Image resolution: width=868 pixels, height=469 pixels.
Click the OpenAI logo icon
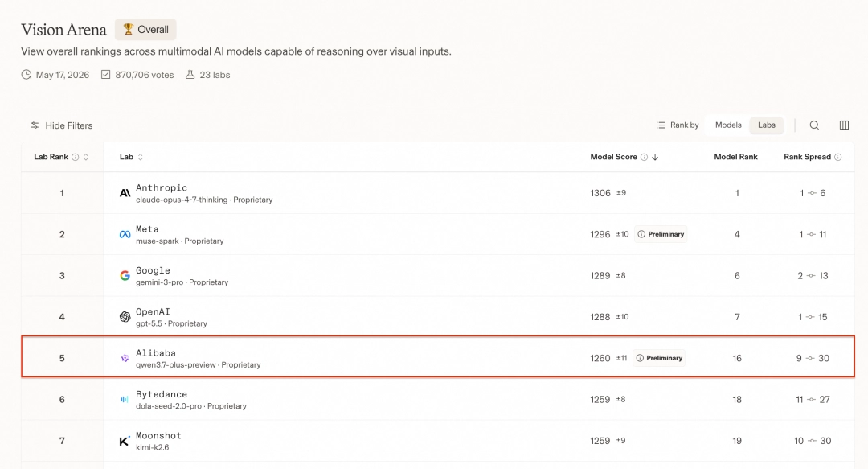pyautogui.click(x=125, y=316)
